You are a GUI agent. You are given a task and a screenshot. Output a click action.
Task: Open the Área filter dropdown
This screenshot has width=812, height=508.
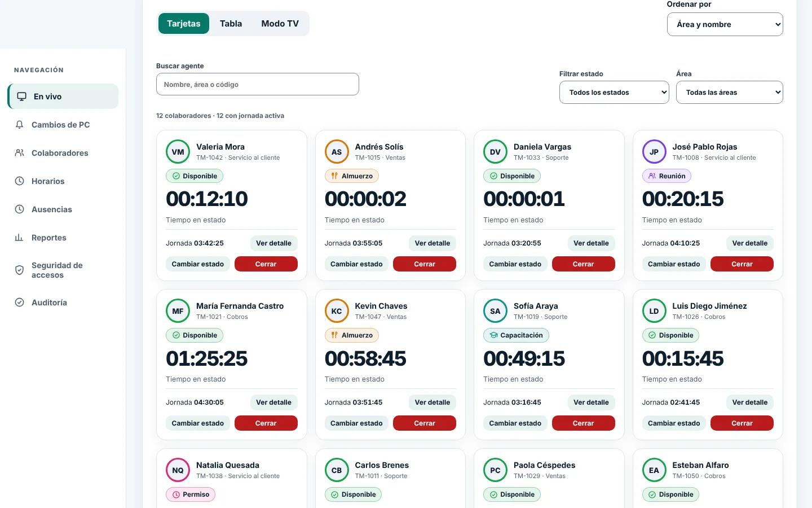(x=730, y=93)
